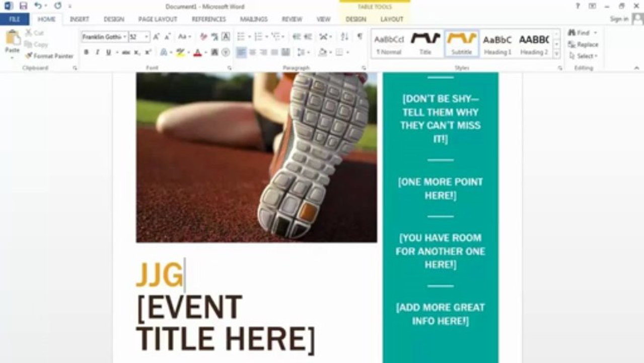Undo the last action
This screenshot has height=363, width=644.
[38, 6]
